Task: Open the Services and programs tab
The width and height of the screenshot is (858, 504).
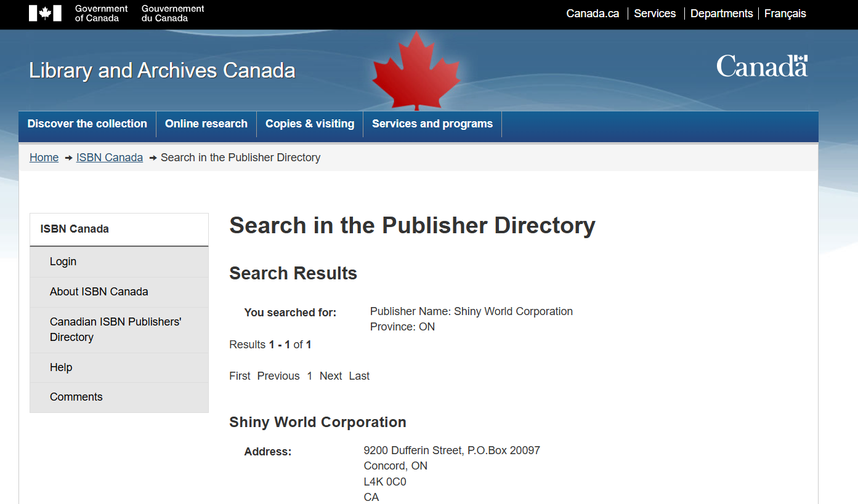Action: 432,124
